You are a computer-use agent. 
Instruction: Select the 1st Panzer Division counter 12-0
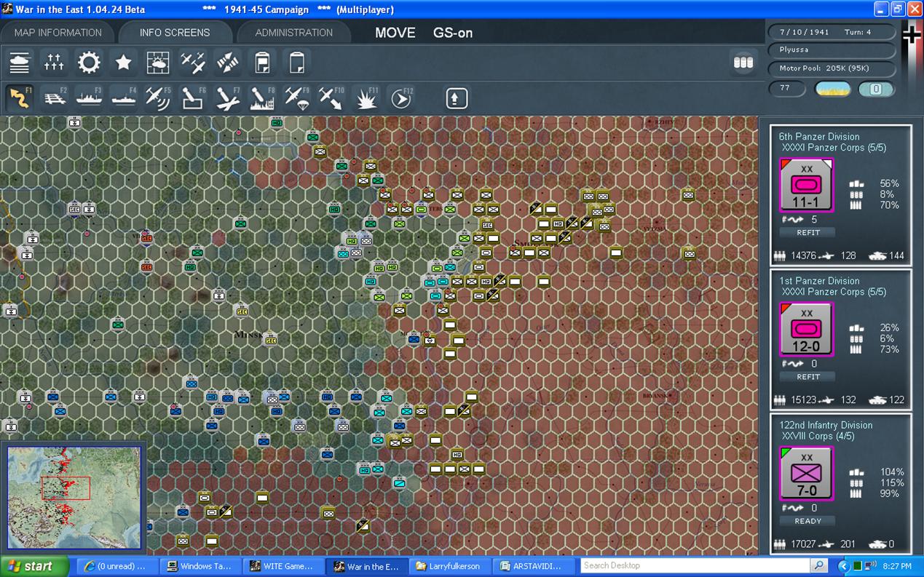coord(807,330)
